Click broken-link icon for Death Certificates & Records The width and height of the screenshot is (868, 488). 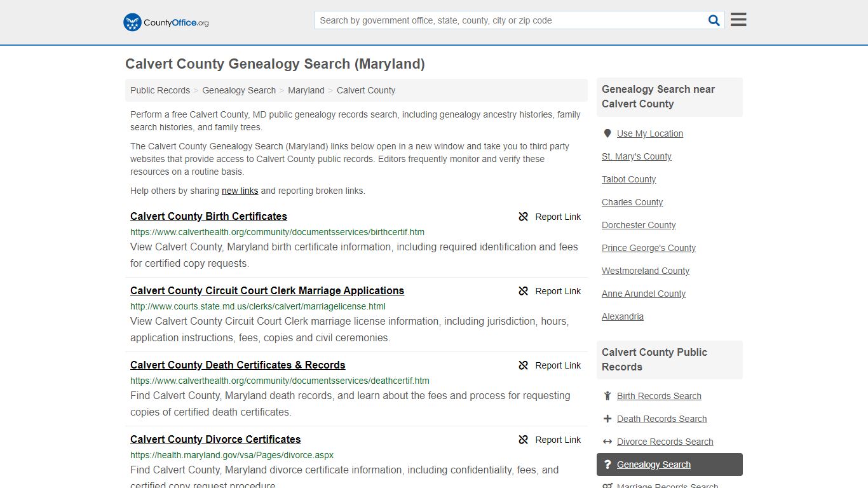(524, 365)
